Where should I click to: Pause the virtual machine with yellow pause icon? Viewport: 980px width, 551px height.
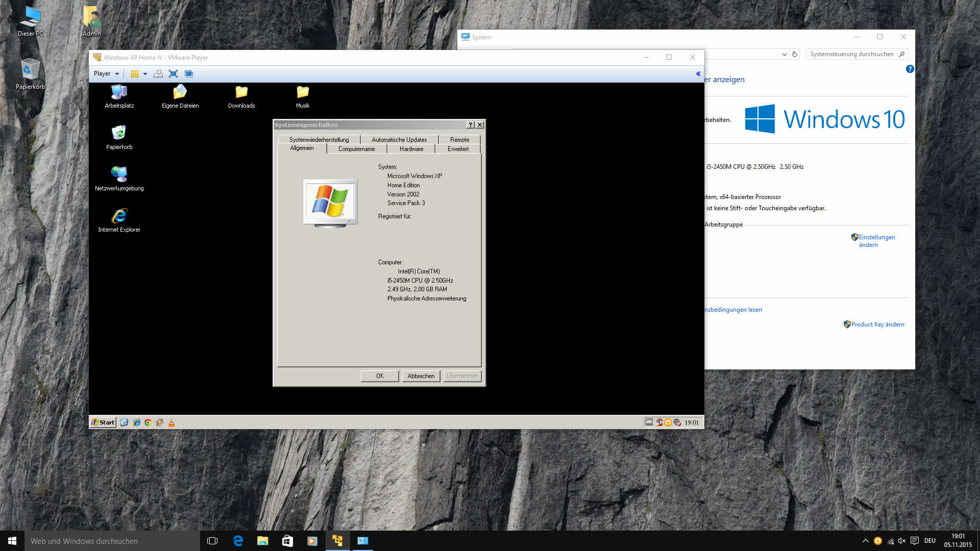[x=135, y=74]
